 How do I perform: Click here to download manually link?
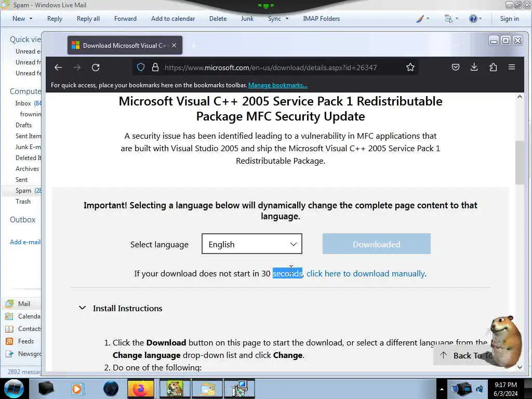coord(365,273)
